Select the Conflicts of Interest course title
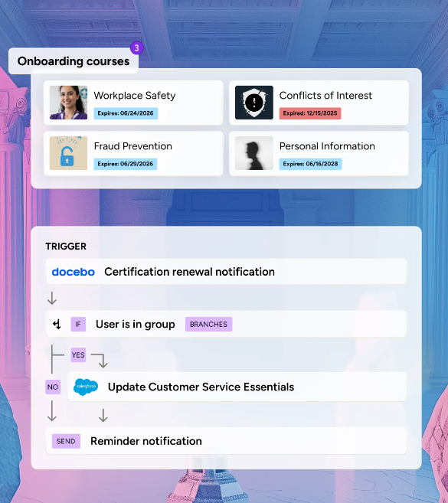 click(325, 95)
